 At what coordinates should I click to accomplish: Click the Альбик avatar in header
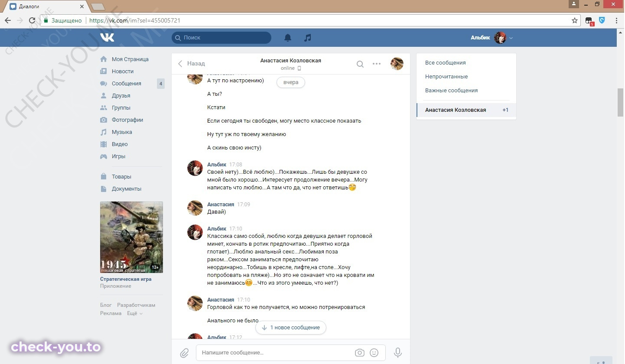[500, 38]
